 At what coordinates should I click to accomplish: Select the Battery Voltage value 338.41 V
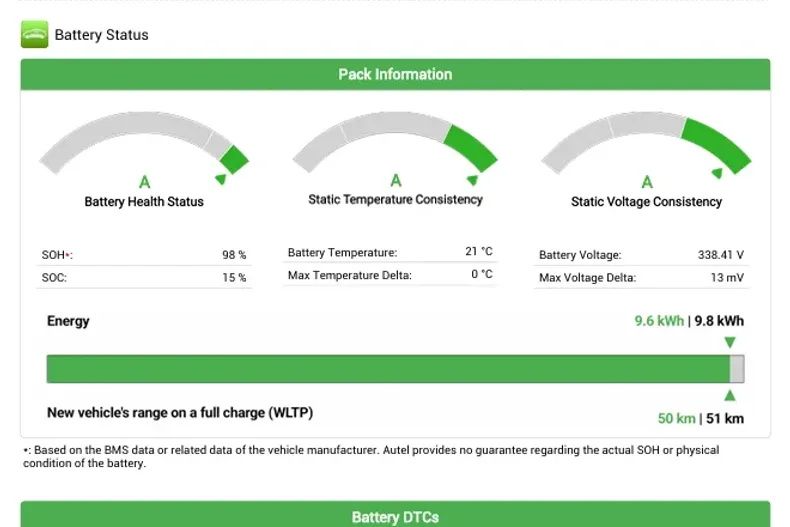tap(720, 255)
